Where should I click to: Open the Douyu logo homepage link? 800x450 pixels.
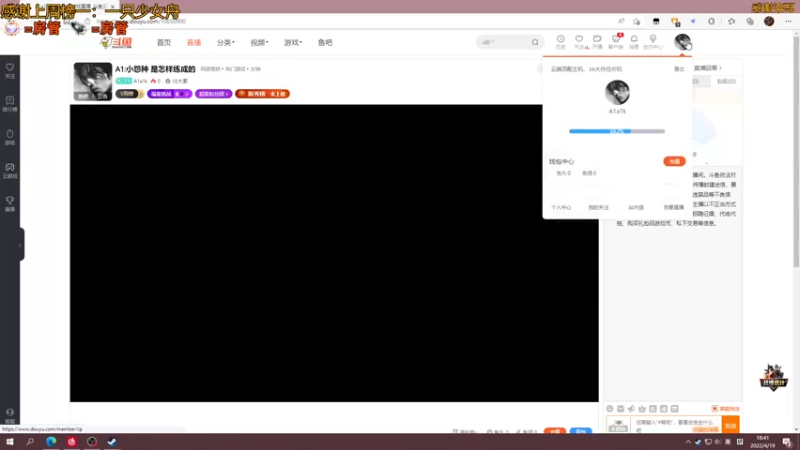117,43
